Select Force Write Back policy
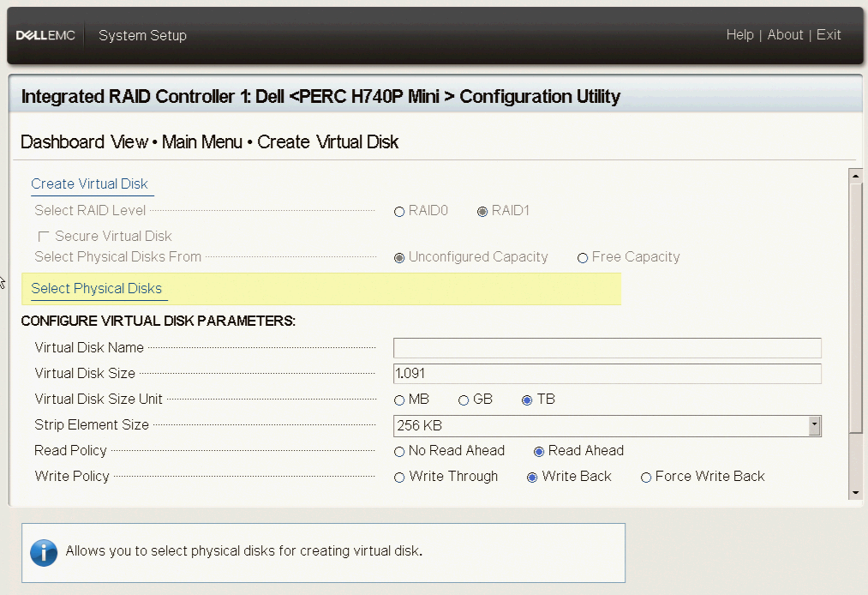Viewport: 868px width, 595px height. (646, 478)
